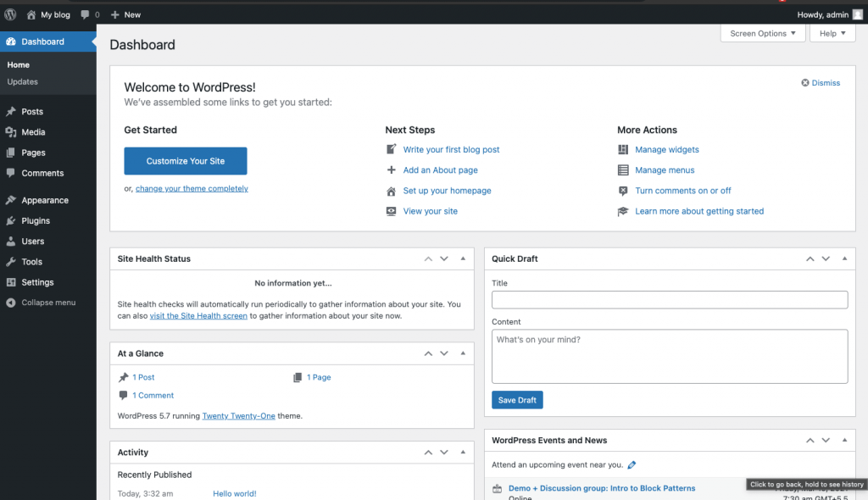Screen dimensions: 868x500
Task: Move Site Health Status box down
Action: (x=444, y=258)
